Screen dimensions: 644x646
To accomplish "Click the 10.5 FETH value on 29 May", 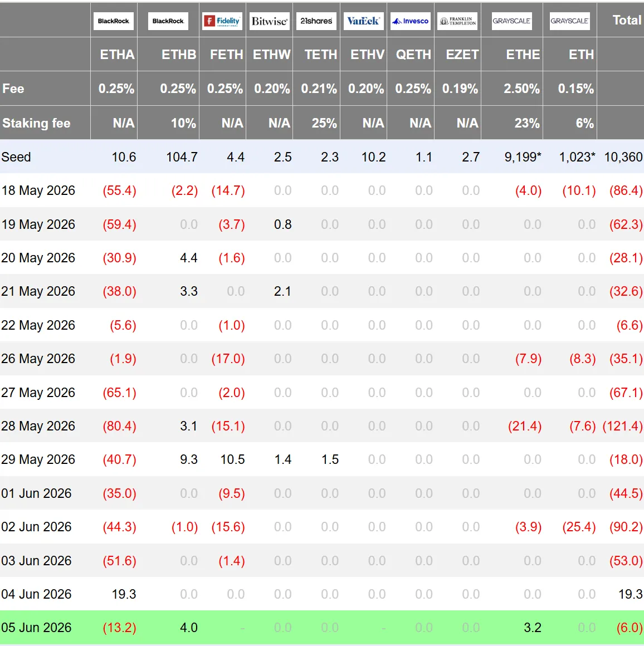I will (x=232, y=459).
